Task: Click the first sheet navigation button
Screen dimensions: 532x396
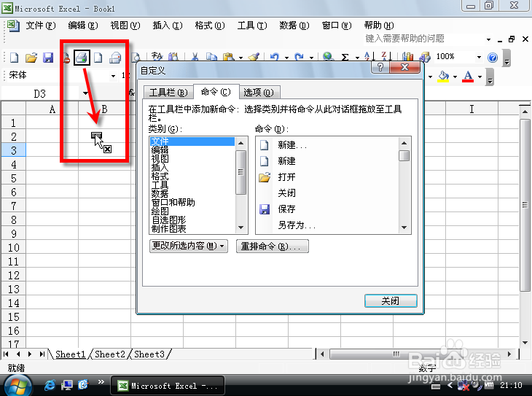Action: 6,354
